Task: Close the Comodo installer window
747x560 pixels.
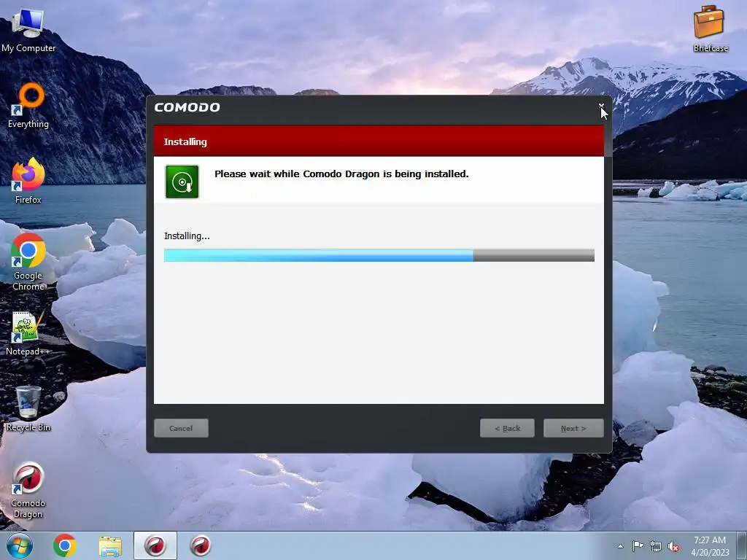Action: [601, 106]
